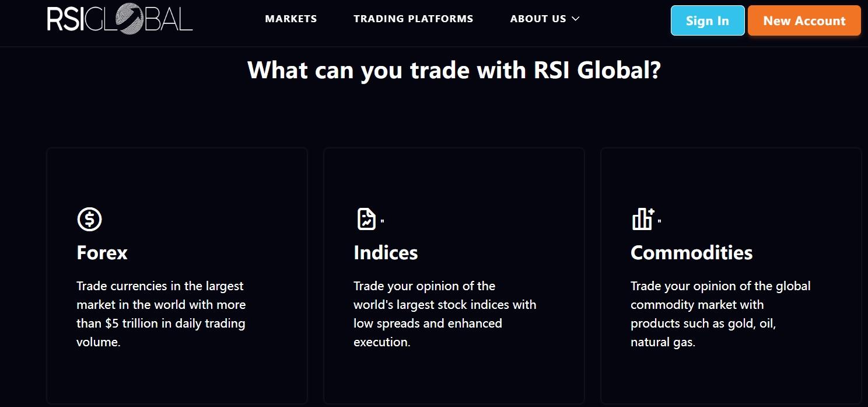Go to Trading Platforms page

click(x=414, y=19)
